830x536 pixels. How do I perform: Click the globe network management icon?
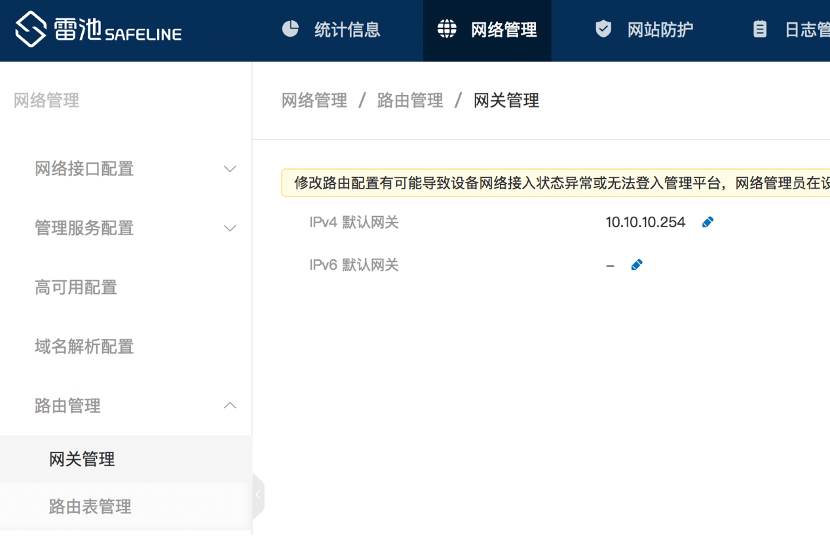[x=447, y=29]
